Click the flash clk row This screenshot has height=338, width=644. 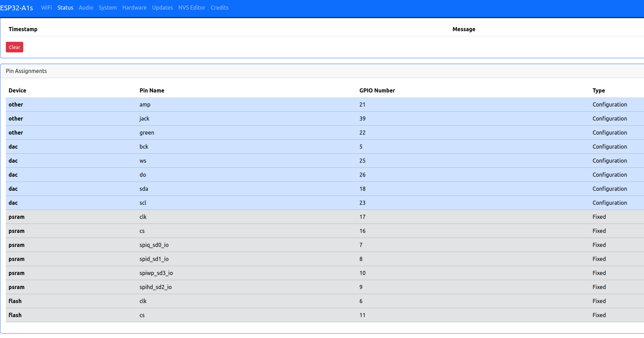(143, 301)
